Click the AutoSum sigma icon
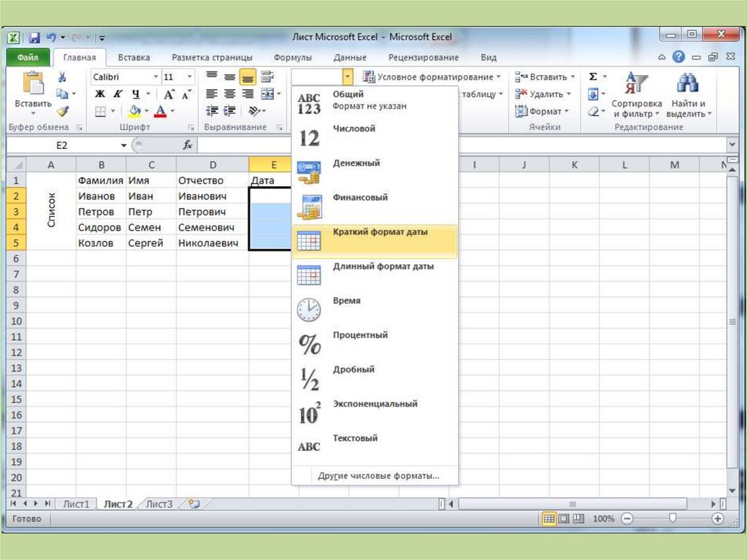This screenshot has width=748, height=560. [593, 77]
